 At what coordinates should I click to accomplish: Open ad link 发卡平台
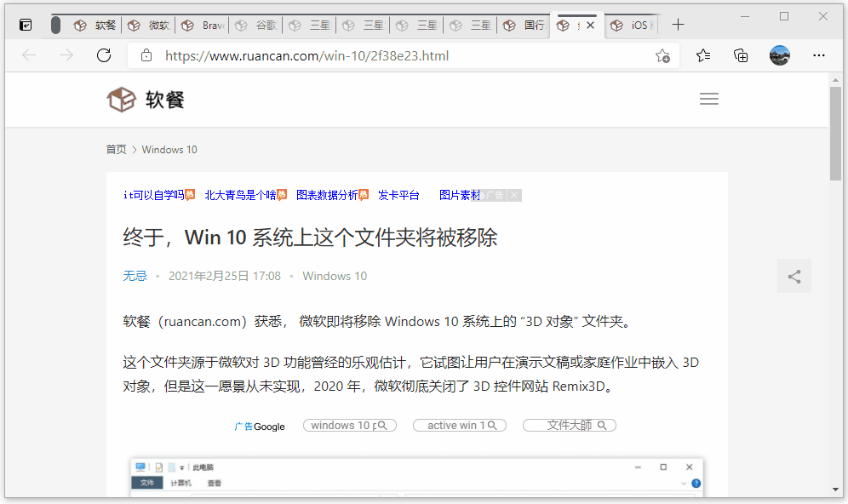pyautogui.click(x=398, y=195)
